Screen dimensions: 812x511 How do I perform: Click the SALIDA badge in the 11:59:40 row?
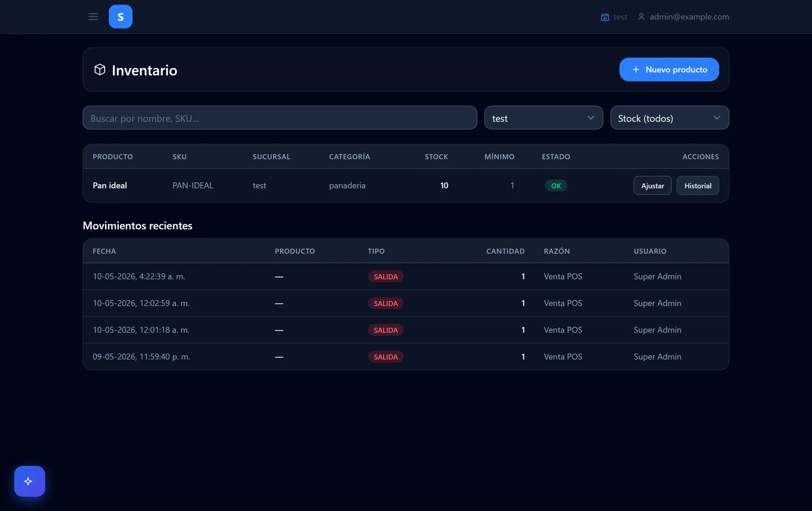pyautogui.click(x=386, y=357)
